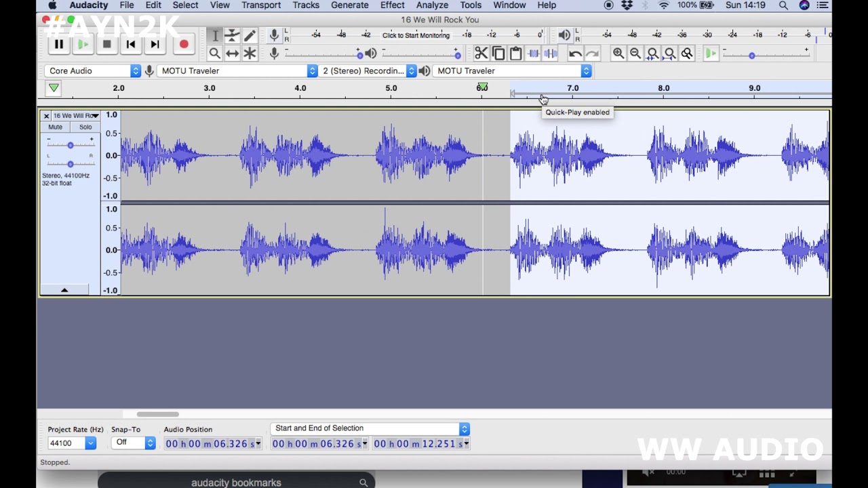Click to start monitoring on record meter
This screenshot has width=868, height=488.
point(416,35)
